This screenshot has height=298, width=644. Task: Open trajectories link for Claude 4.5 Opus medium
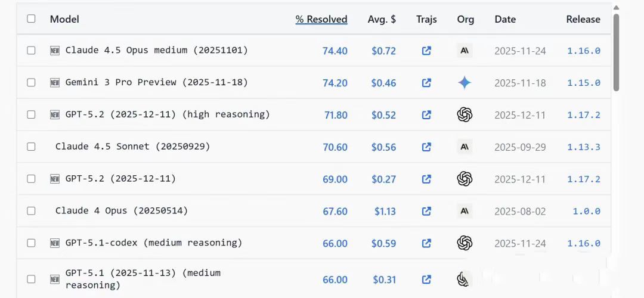426,51
